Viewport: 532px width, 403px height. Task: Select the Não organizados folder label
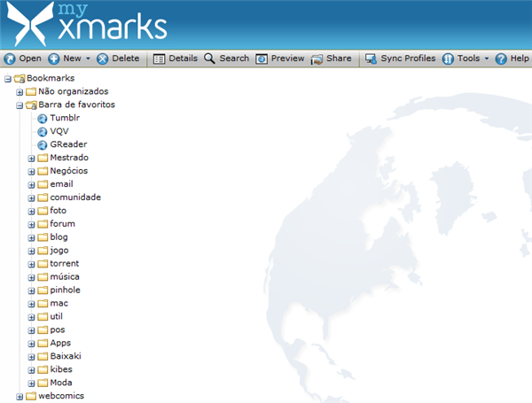click(74, 91)
